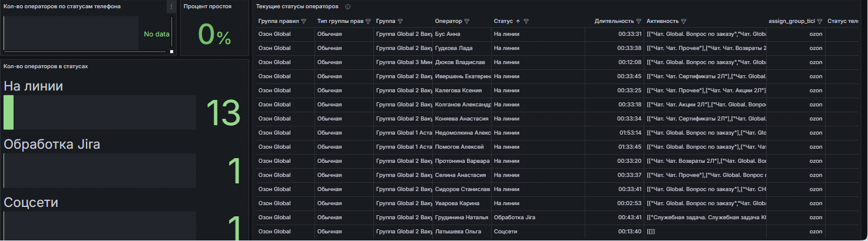Sort table by Длительность column header
Image resolution: width=868 pixels, height=241 pixels.
(x=614, y=21)
